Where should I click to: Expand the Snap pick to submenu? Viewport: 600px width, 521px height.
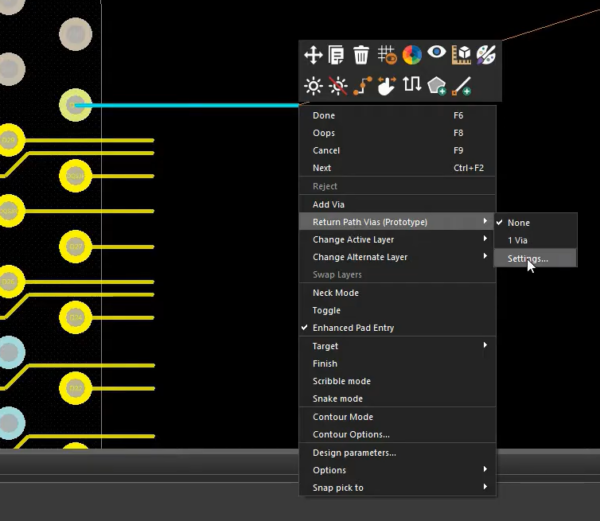(397, 488)
